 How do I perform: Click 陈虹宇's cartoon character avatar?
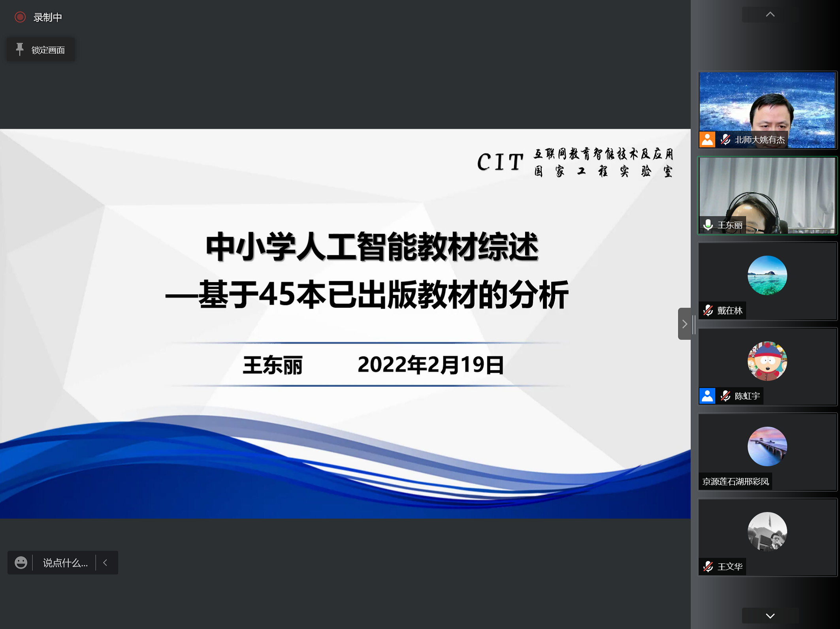click(767, 361)
